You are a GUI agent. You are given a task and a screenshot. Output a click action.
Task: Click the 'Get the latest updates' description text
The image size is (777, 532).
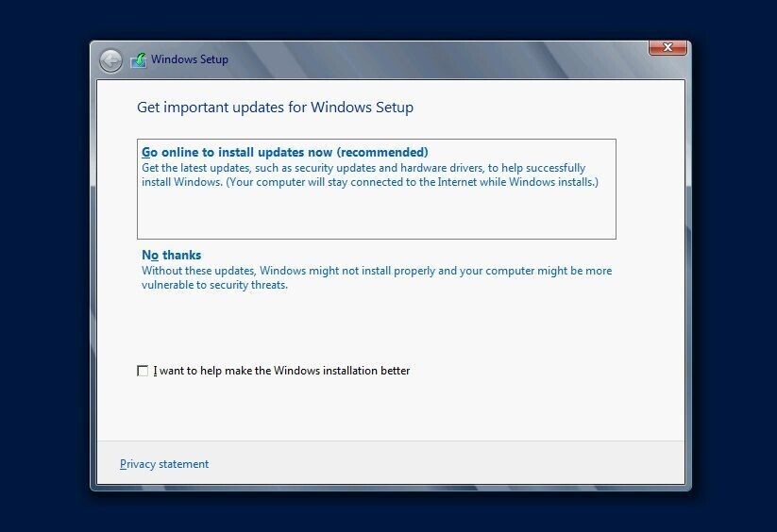pyautogui.click(x=363, y=168)
